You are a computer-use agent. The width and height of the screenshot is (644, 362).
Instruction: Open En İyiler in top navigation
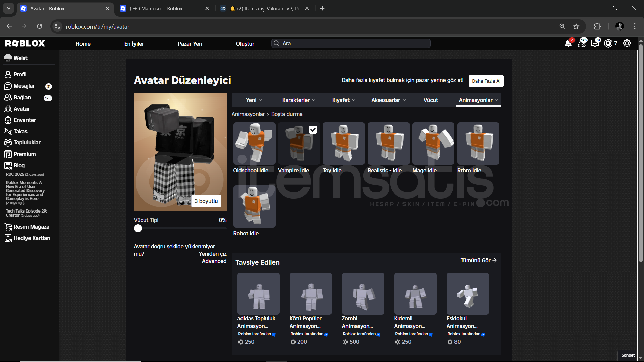134,44
